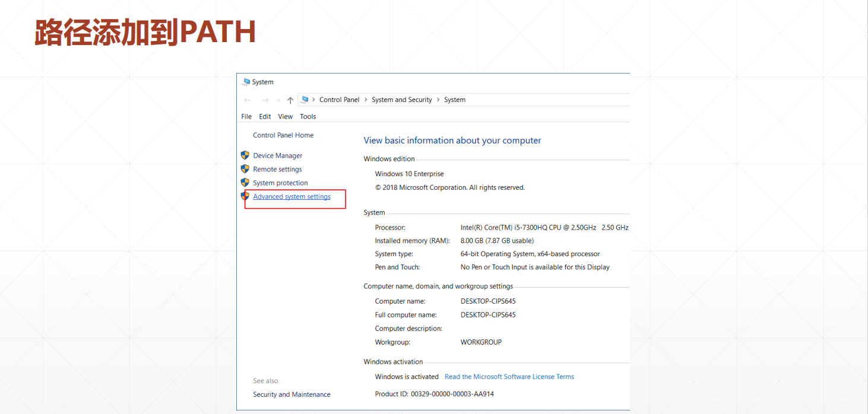868x414 pixels.
Task: Click shield icon beside Device Manager
Action: pyautogui.click(x=245, y=155)
